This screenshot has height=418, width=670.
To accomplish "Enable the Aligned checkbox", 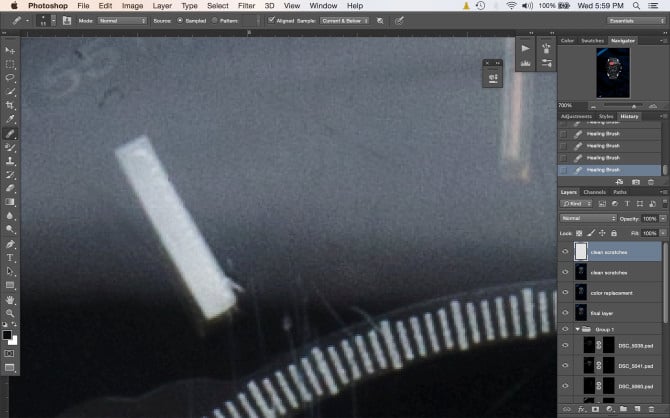I will 274,19.
